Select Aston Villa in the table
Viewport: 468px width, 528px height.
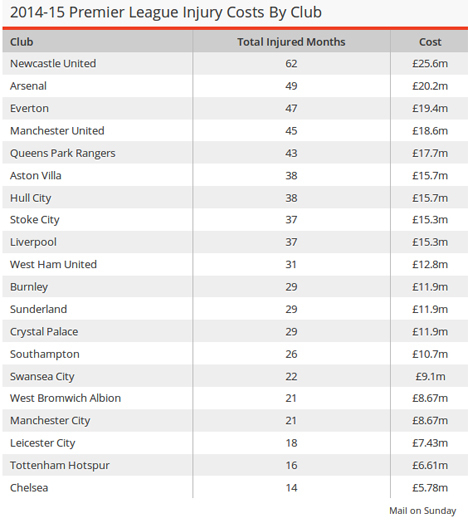point(36,175)
